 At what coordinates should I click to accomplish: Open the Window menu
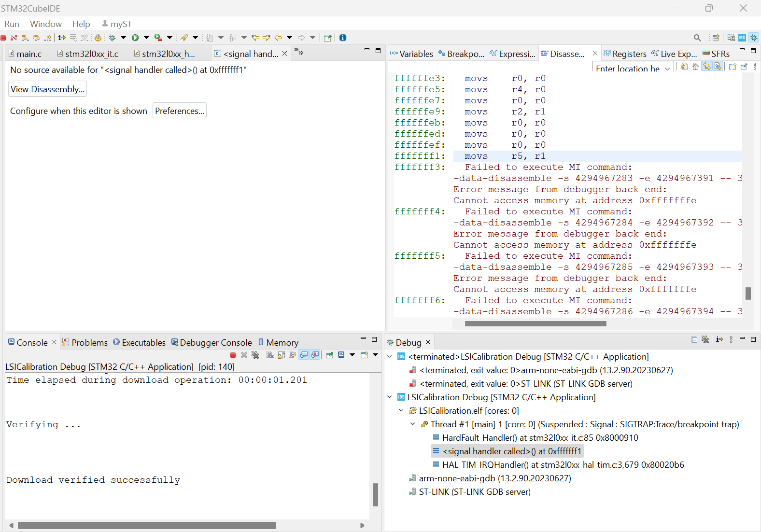[45, 24]
